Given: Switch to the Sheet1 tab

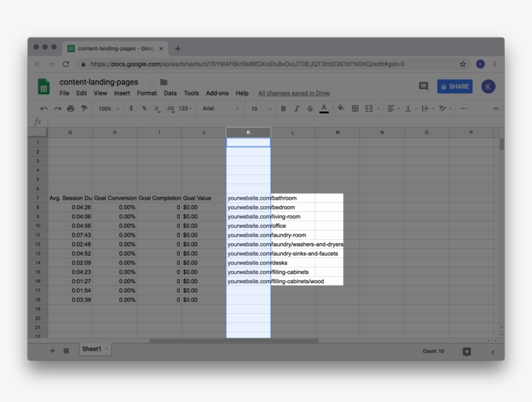Looking at the screenshot, I should [x=91, y=349].
